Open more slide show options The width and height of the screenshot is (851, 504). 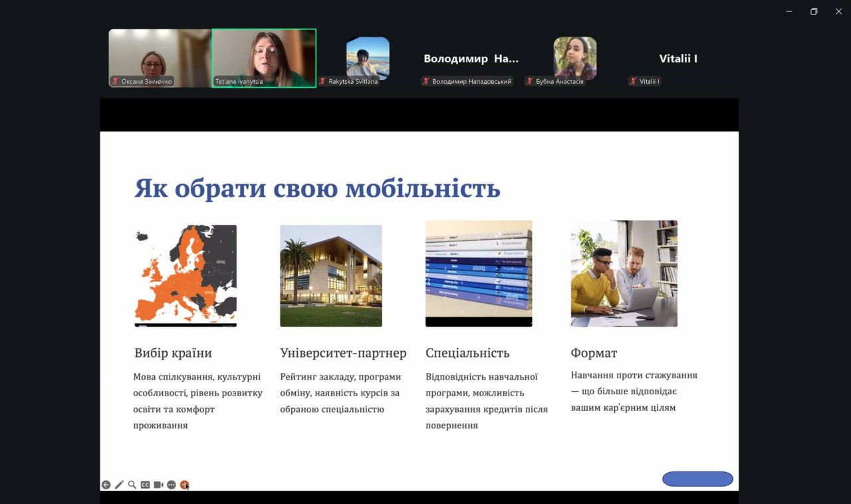[x=172, y=485]
